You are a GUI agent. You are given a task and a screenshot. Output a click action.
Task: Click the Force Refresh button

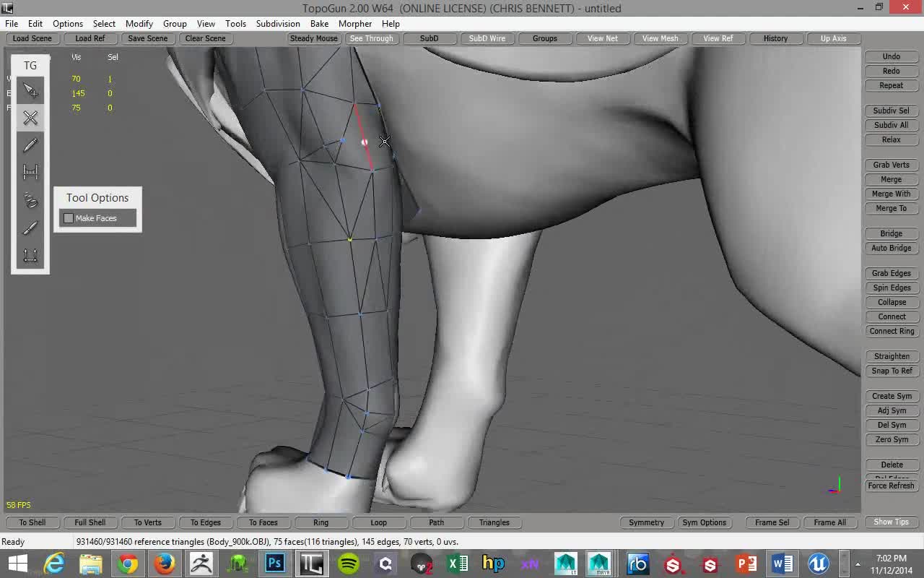(x=892, y=486)
